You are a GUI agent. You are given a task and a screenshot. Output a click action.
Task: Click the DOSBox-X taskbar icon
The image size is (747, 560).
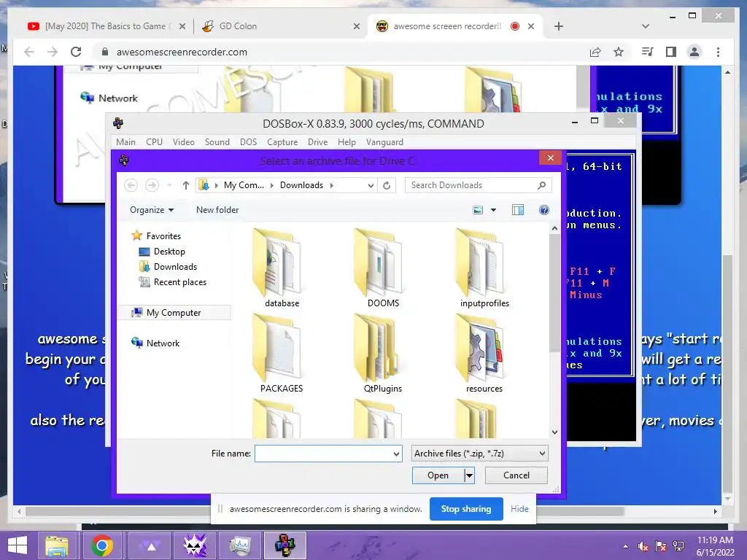(285, 545)
